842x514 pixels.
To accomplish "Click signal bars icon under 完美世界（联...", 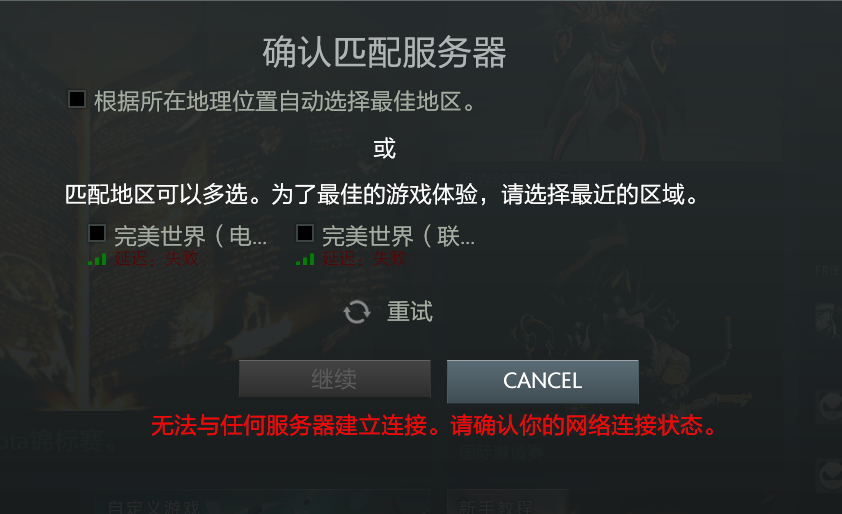I will coord(305,260).
